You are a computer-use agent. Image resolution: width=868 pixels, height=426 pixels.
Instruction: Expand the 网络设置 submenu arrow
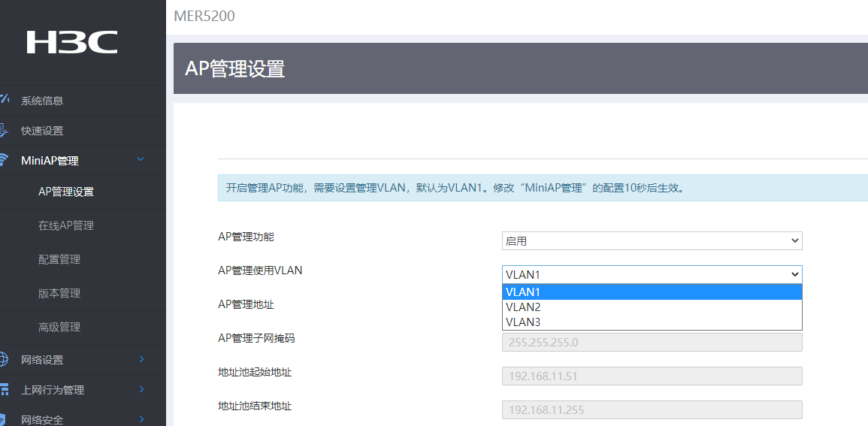(x=141, y=360)
